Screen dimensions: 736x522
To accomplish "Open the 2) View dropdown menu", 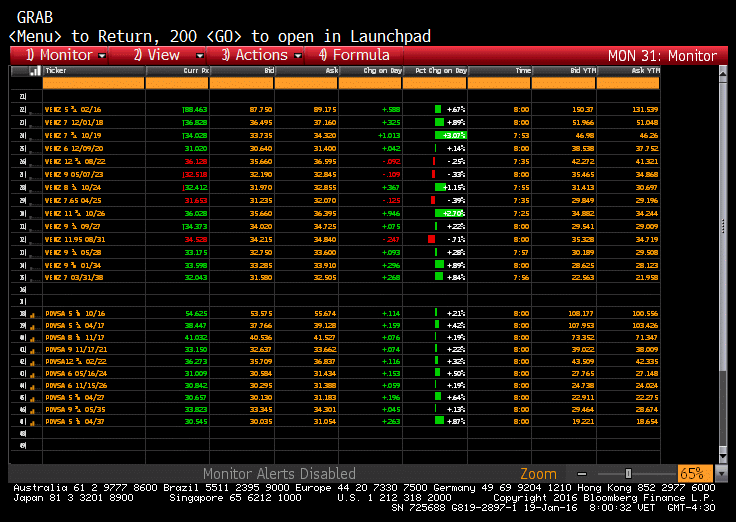I will [157, 55].
